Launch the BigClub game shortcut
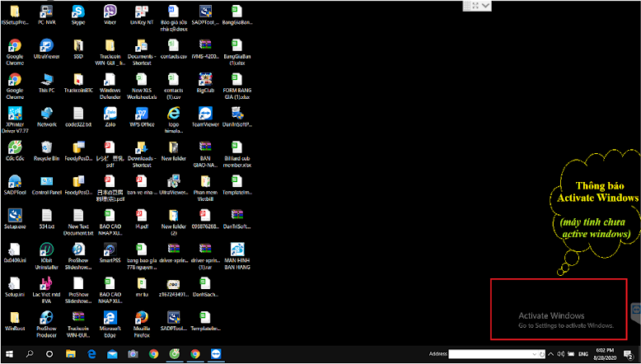This screenshot has height=364, width=641. click(x=205, y=83)
